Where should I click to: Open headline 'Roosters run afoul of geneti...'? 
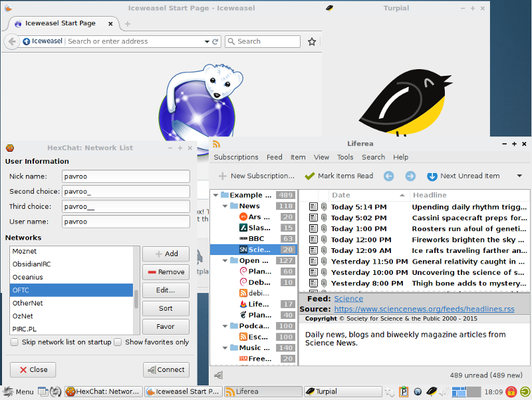469,229
